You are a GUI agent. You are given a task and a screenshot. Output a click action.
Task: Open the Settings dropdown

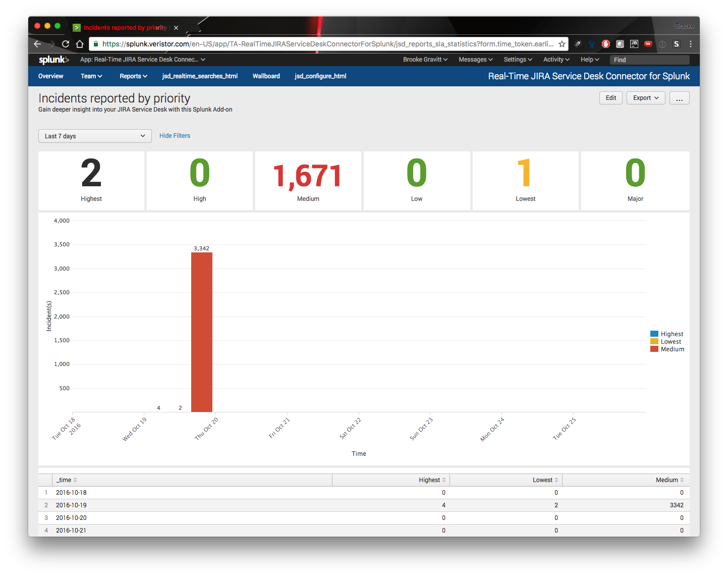[518, 60]
